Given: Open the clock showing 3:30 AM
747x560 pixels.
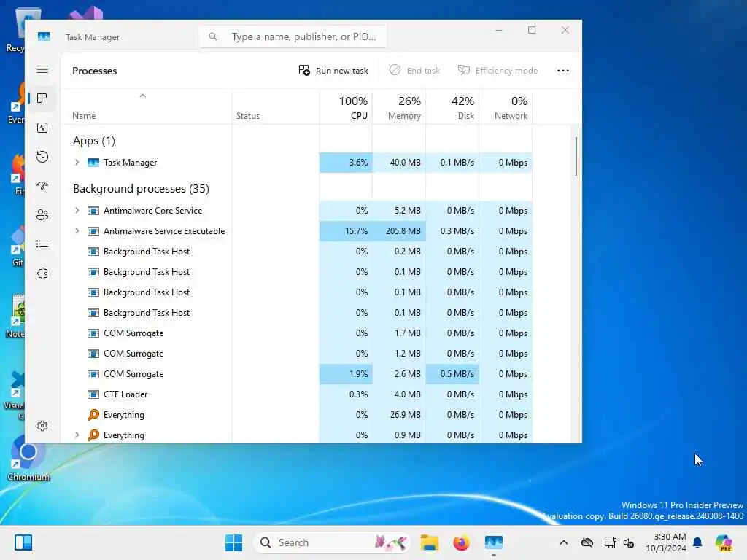Looking at the screenshot, I should 666,542.
